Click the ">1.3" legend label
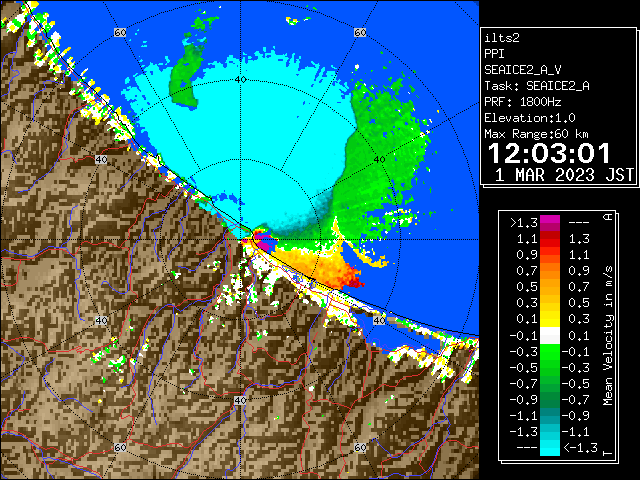This screenshot has width=640, height=480. point(524,223)
